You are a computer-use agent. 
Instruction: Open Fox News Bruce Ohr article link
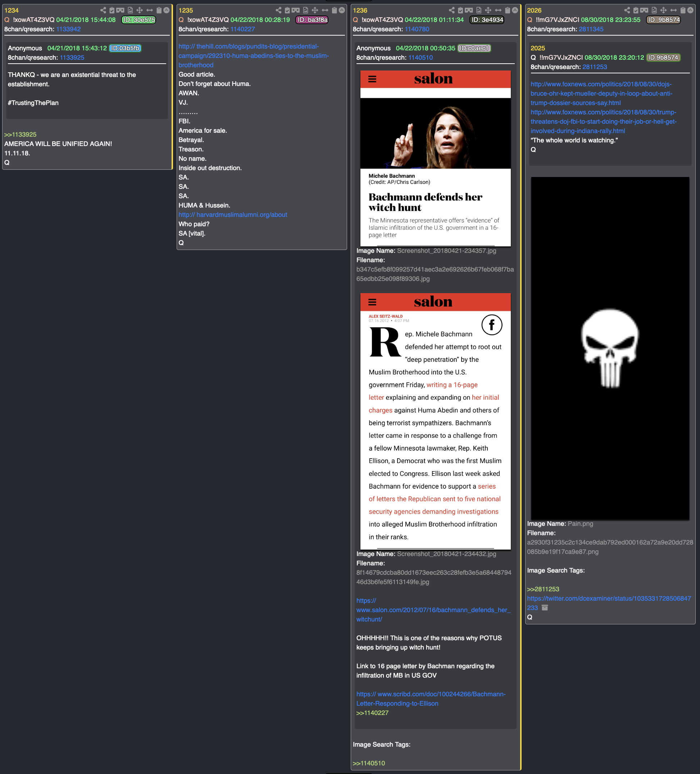601,93
